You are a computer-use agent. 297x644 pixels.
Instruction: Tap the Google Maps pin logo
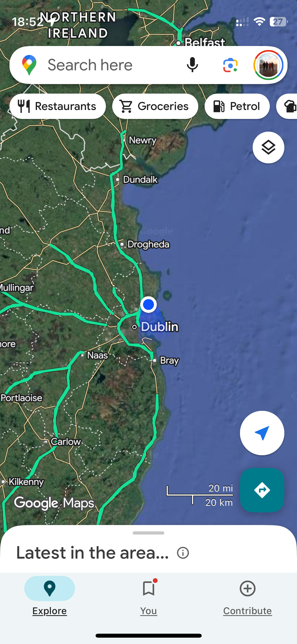coord(29,65)
